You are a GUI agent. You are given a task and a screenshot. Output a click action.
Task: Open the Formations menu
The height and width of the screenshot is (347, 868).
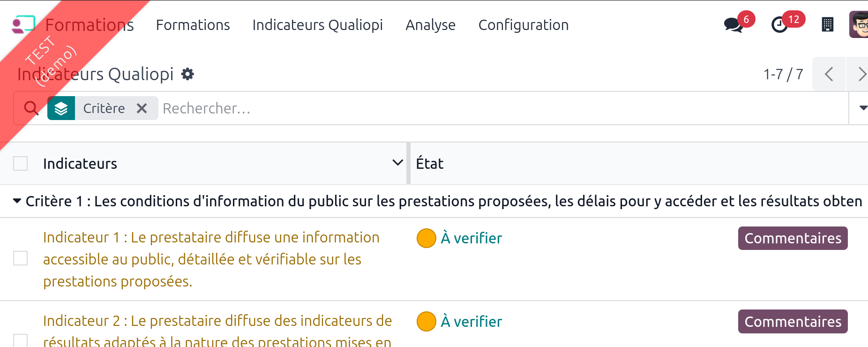193,25
